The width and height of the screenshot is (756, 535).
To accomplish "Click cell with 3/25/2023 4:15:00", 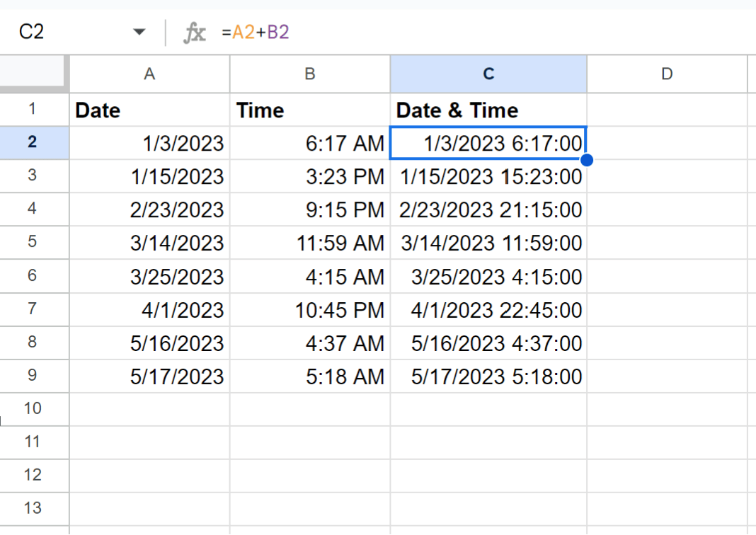I will point(488,277).
